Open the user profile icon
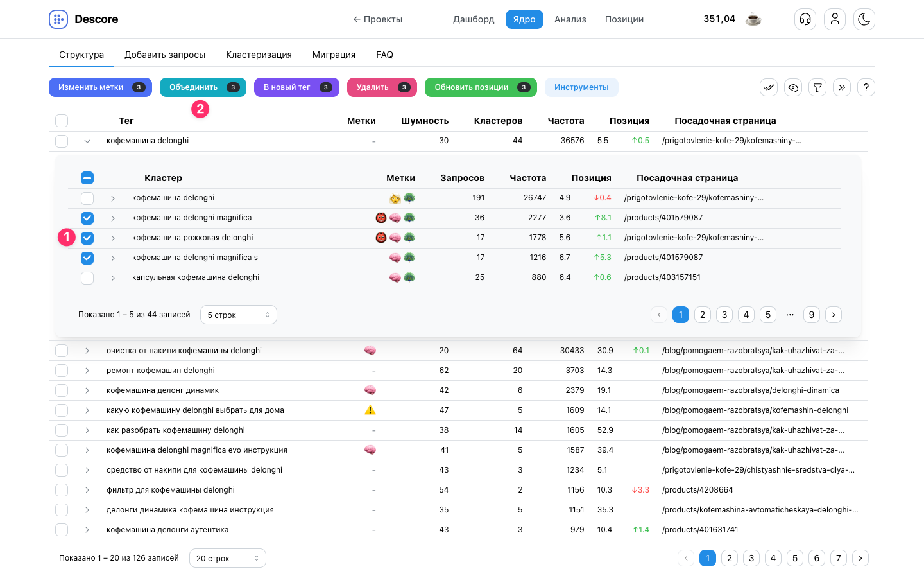The height and width of the screenshot is (578, 924). (835, 19)
